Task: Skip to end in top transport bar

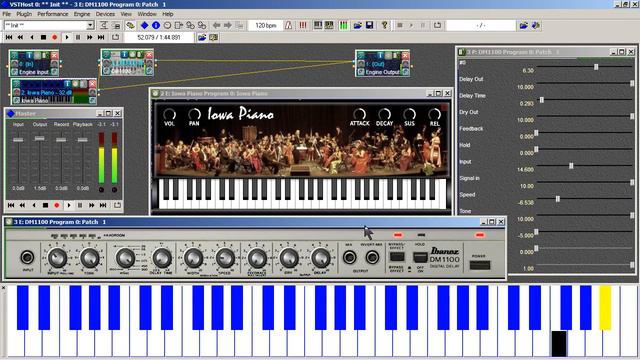Action: (x=101, y=37)
